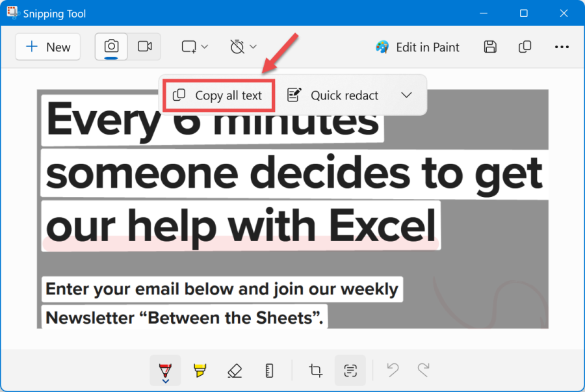Click the Redo arrow
This screenshot has width=585, height=392.
[x=424, y=370]
